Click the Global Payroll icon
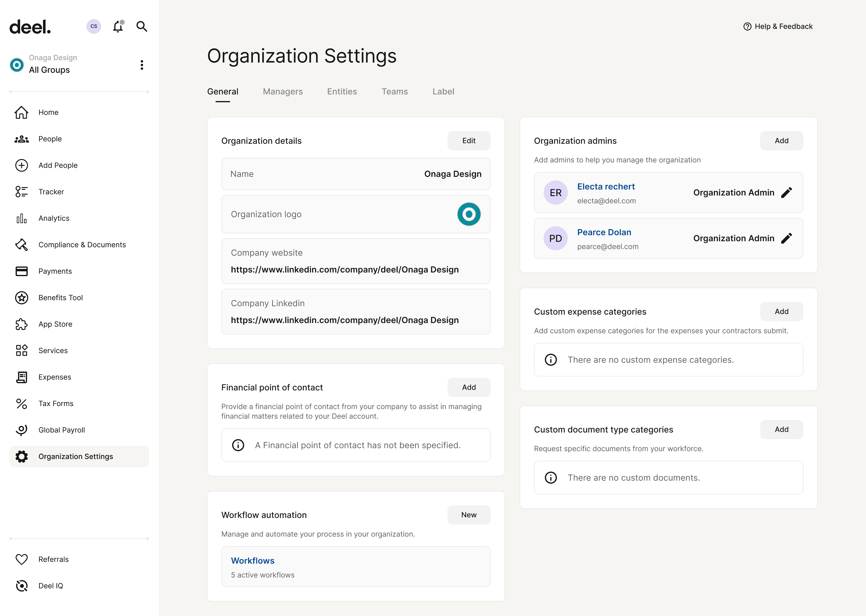This screenshot has height=616, width=866. (x=22, y=430)
